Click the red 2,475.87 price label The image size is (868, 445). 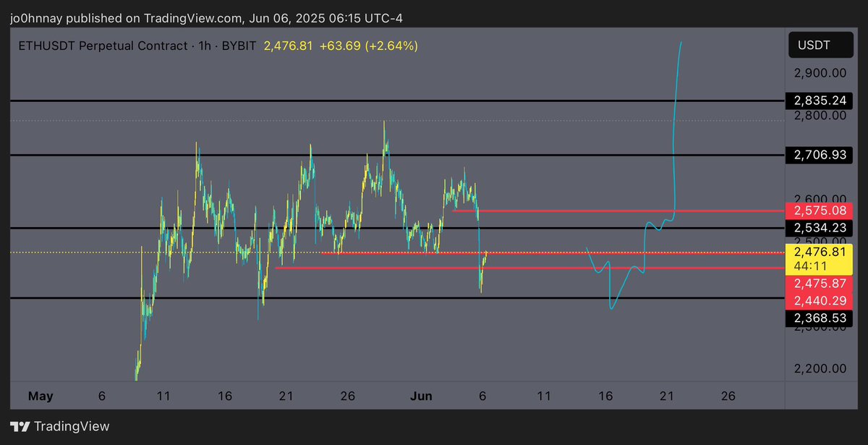click(818, 284)
